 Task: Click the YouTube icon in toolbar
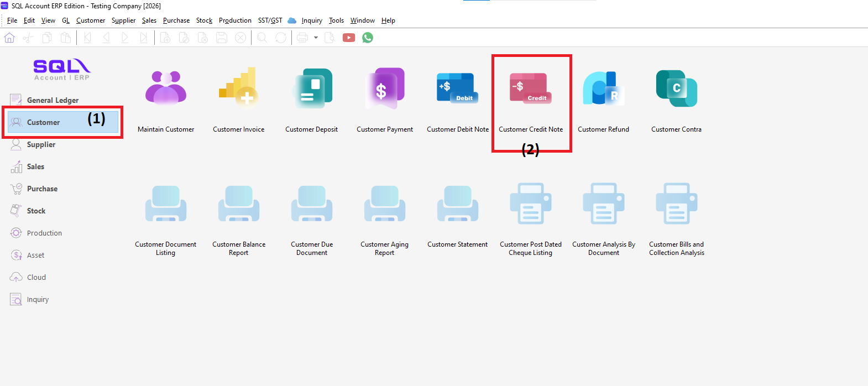pos(349,38)
